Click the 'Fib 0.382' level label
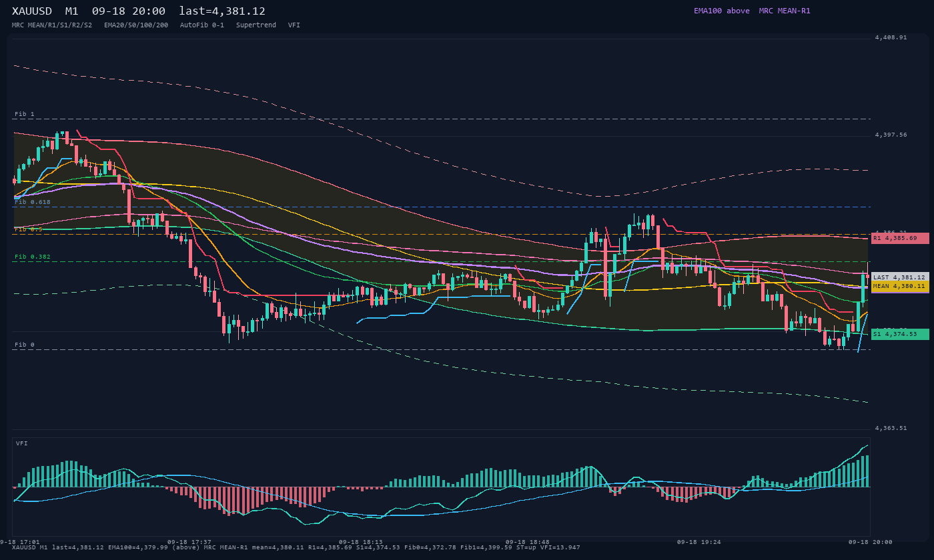This screenshot has width=934, height=560. pos(33,256)
